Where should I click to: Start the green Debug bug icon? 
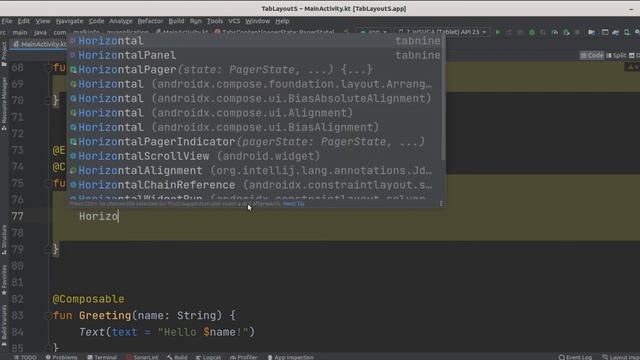coord(531,32)
